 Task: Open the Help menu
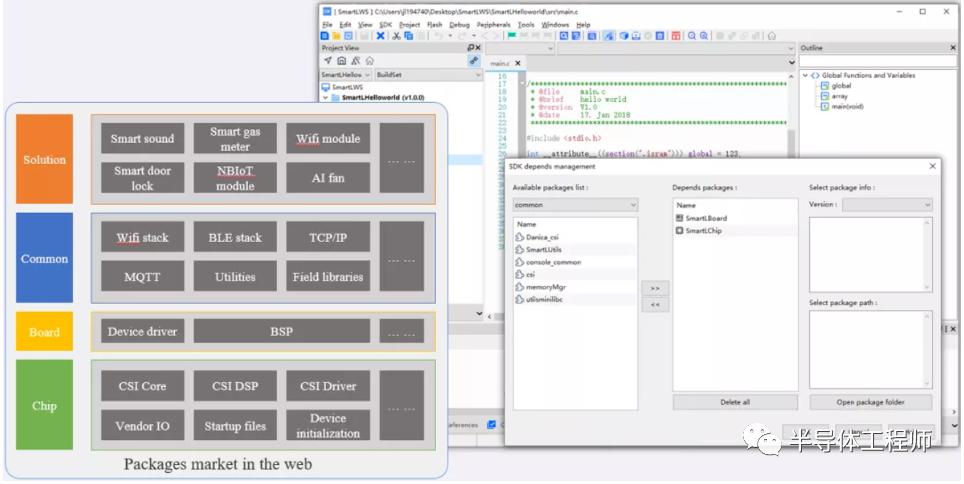583,25
